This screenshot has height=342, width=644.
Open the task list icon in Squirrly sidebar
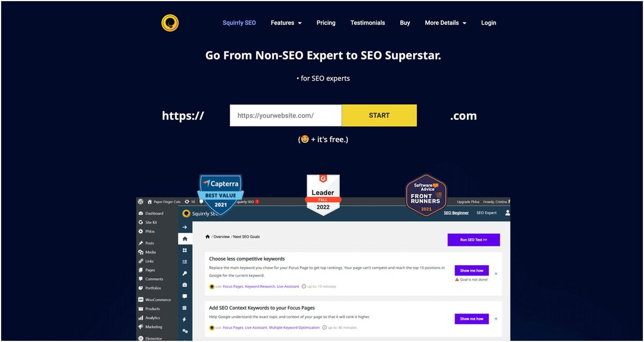[x=185, y=262]
